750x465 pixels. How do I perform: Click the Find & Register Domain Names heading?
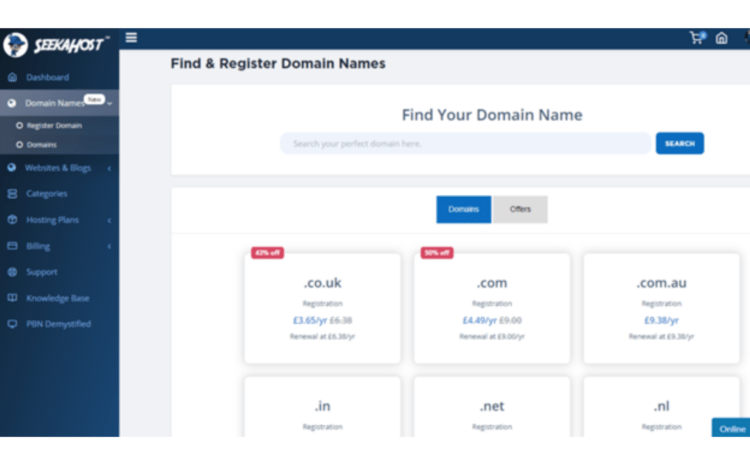pos(278,64)
